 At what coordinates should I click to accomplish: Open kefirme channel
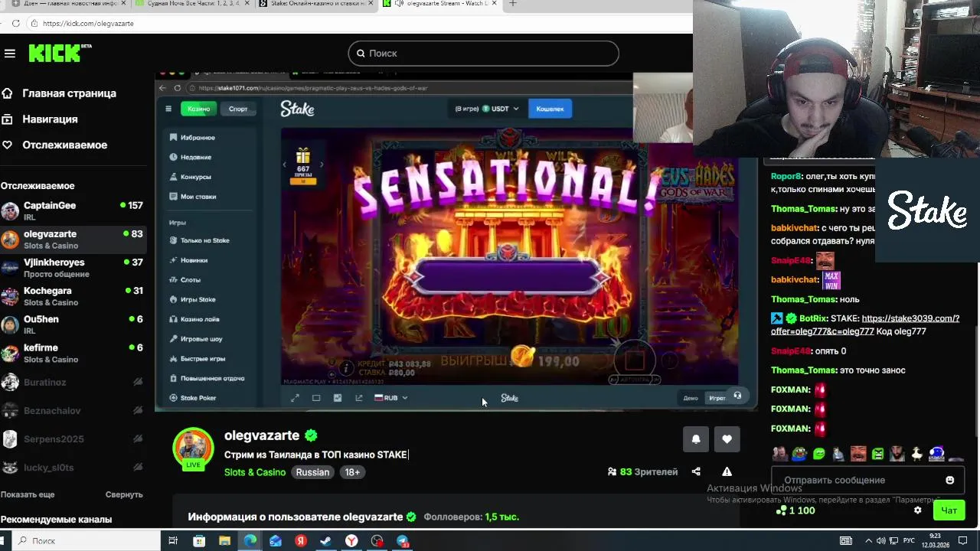click(x=73, y=353)
